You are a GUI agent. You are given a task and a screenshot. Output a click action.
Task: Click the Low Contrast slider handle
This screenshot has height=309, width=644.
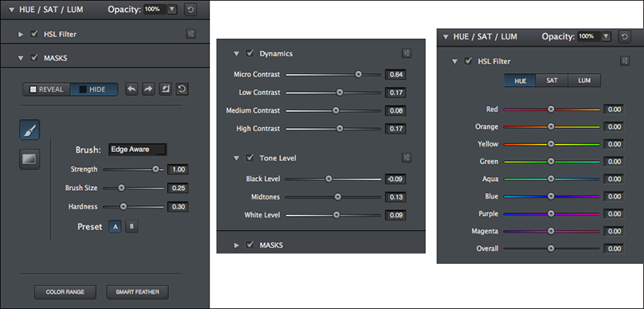tap(339, 93)
